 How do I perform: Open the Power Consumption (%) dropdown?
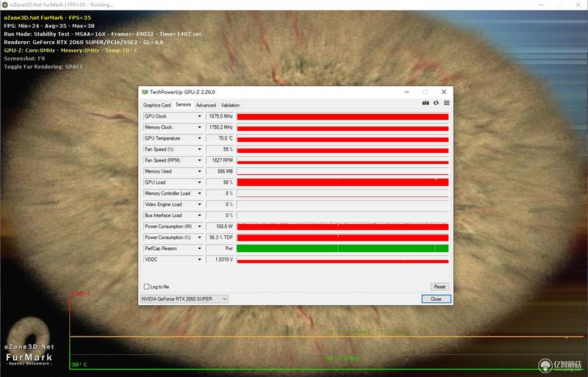point(199,237)
